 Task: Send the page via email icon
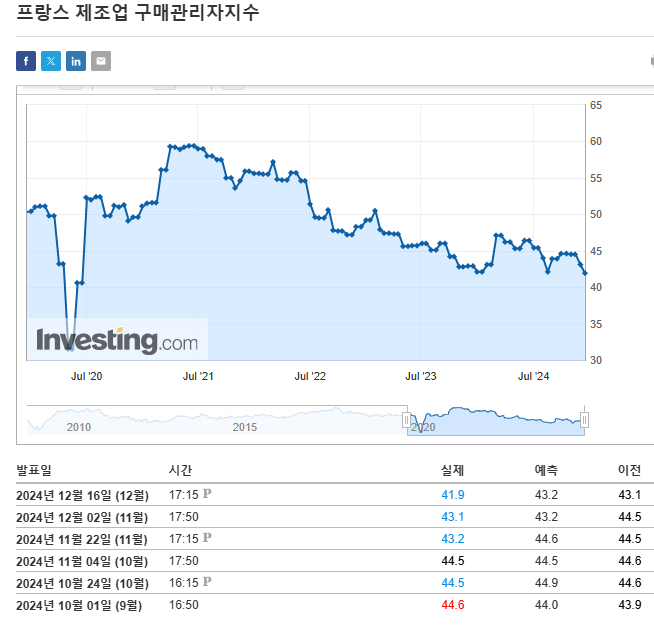101,61
